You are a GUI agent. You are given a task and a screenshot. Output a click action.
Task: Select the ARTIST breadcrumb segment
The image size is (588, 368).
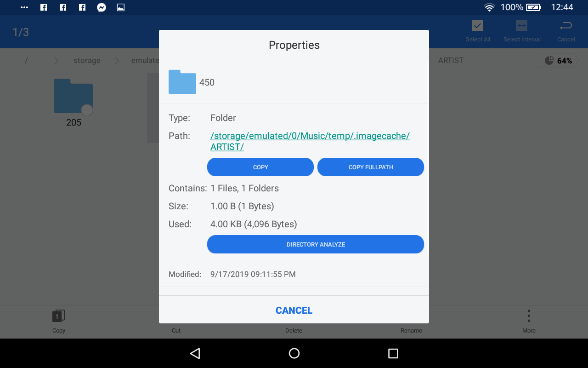pos(451,61)
